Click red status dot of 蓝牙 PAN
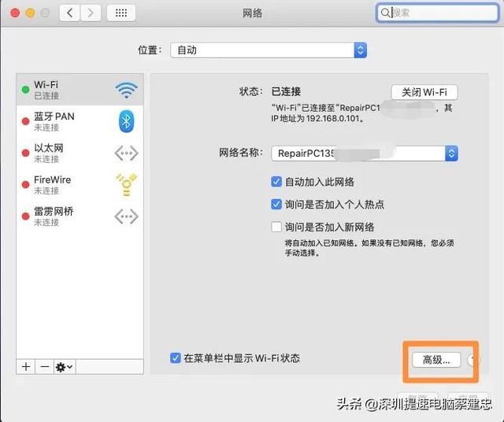The width and height of the screenshot is (504, 422). point(25,121)
